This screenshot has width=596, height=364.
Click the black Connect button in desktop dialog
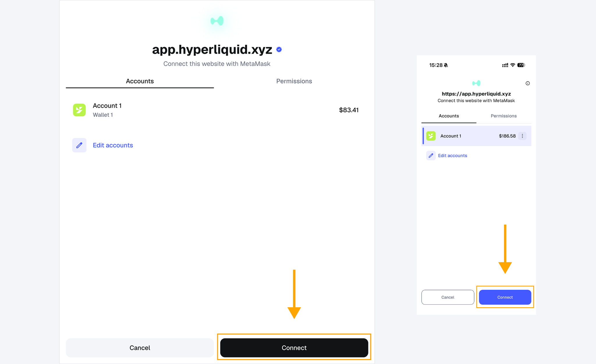coord(294,348)
